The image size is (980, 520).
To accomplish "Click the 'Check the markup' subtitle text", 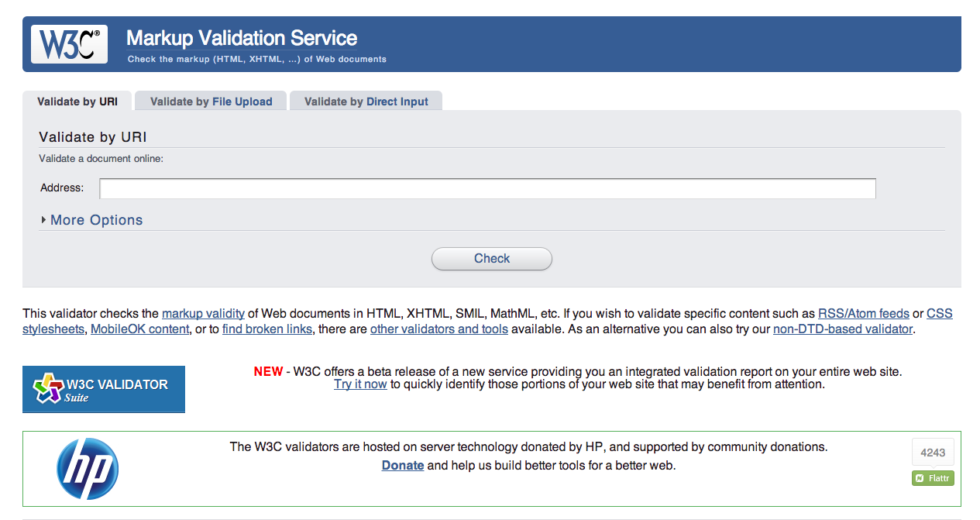I will point(257,60).
